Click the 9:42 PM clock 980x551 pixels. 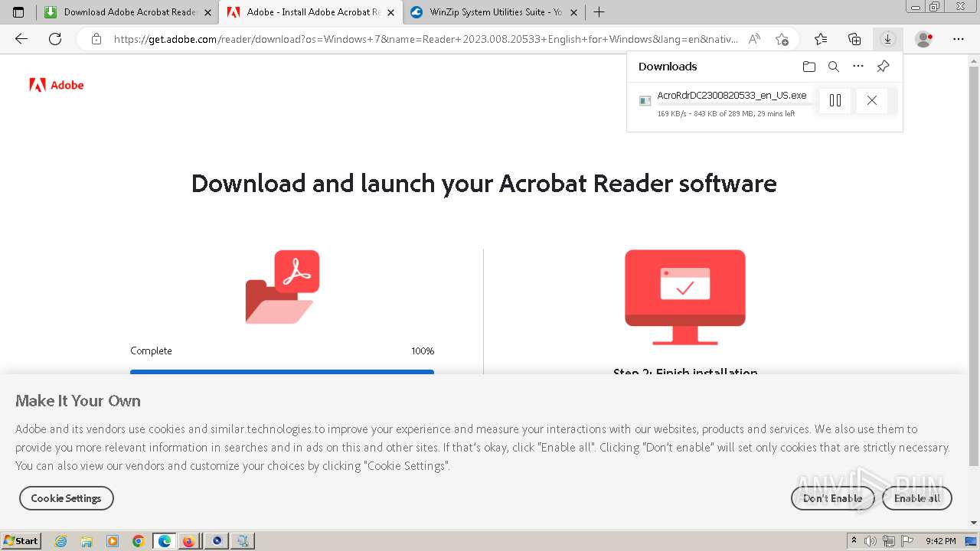(x=940, y=541)
